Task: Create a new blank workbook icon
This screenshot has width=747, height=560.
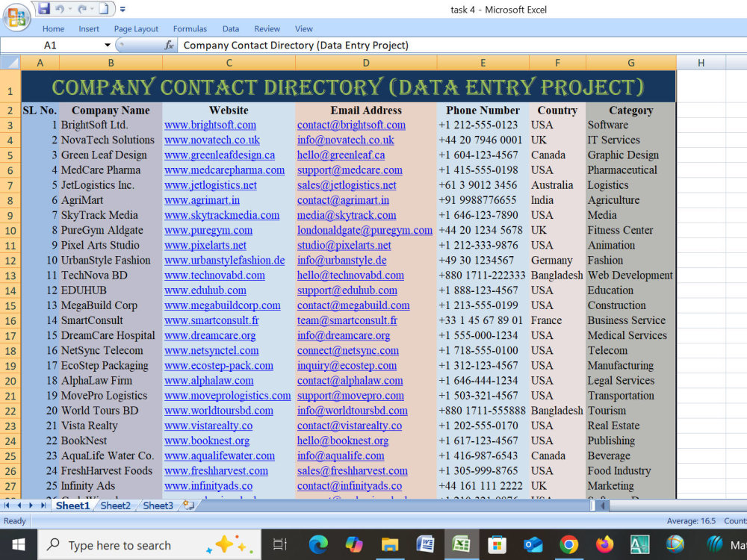Action: tap(104, 8)
